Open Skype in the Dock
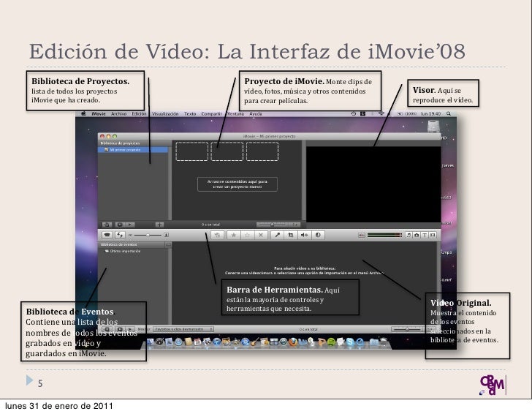The image size is (532, 414). [x=350, y=342]
